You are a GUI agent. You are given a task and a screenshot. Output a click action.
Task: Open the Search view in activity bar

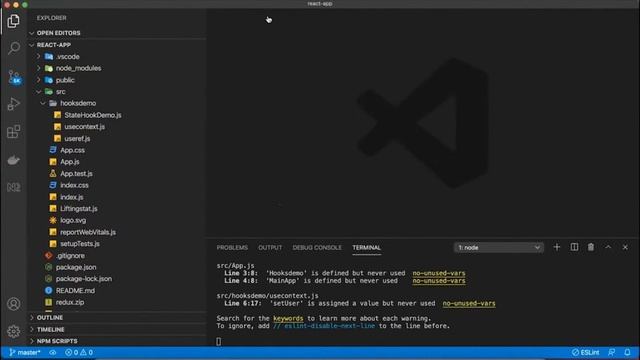[x=13, y=48]
